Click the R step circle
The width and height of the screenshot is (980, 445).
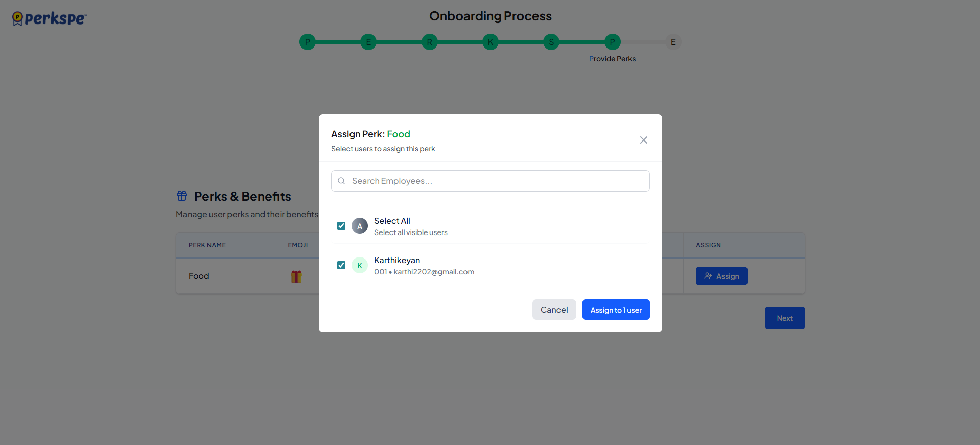coord(429,42)
